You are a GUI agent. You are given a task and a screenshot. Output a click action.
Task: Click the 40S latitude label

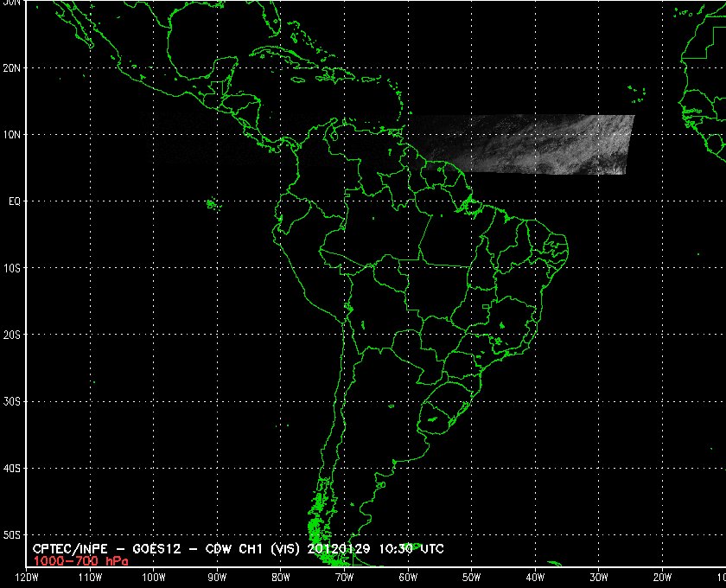(12, 469)
